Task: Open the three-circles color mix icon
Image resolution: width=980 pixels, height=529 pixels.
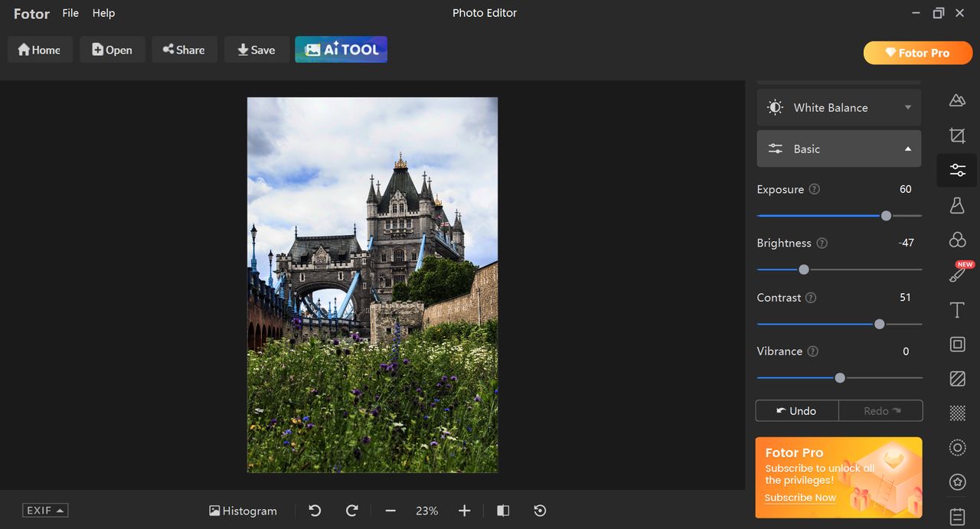Action: click(957, 240)
